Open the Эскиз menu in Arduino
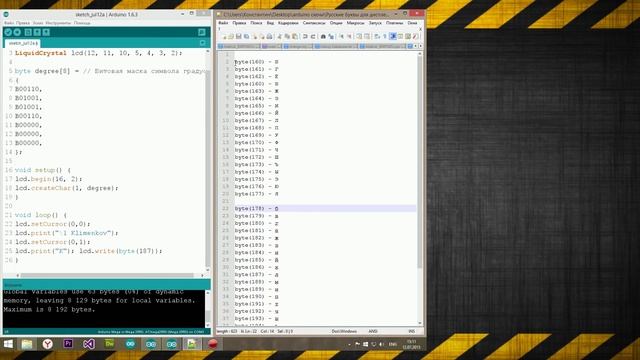The width and height of the screenshot is (640, 360). pyautogui.click(x=38, y=23)
